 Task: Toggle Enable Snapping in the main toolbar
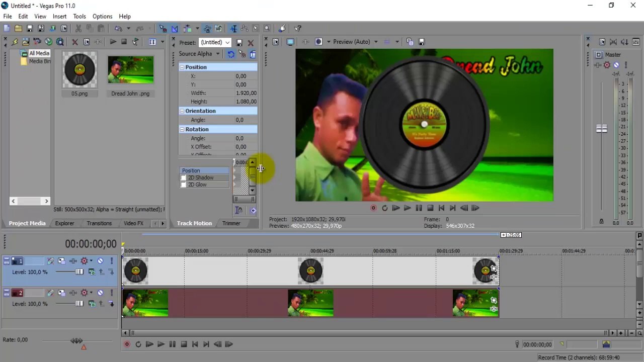click(x=163, y=29)
